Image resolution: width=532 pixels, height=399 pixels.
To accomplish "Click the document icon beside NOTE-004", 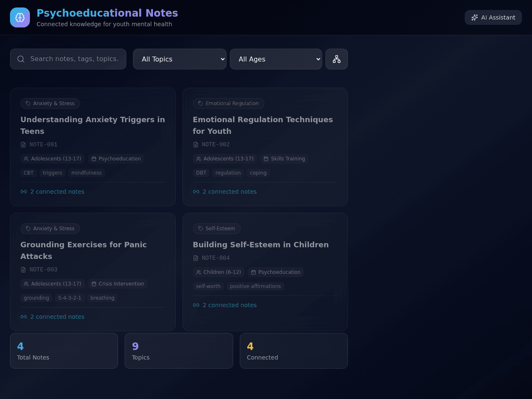I will click(x=196, y=258).
